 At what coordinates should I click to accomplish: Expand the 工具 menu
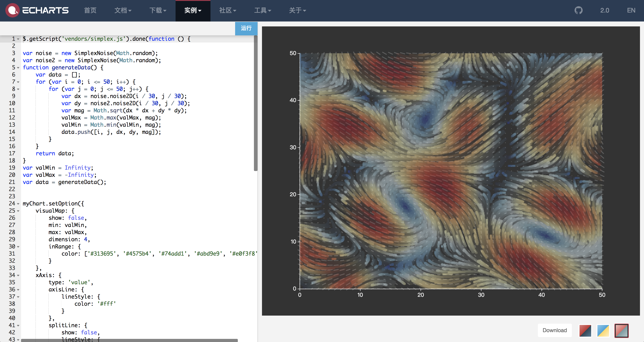coord(262,11)
